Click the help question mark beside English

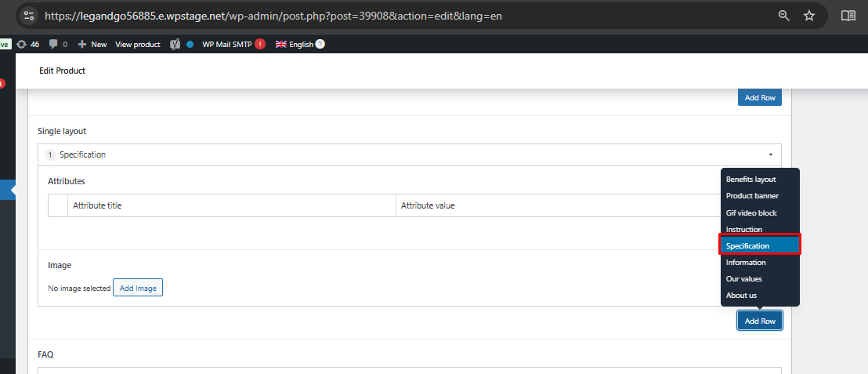(x=320, y=45)
